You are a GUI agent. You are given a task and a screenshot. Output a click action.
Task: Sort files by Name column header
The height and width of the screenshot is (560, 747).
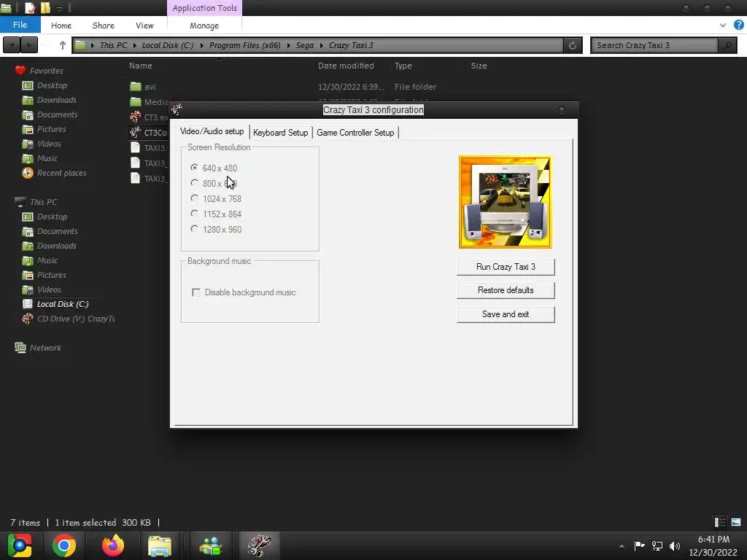tap(141, 66)
